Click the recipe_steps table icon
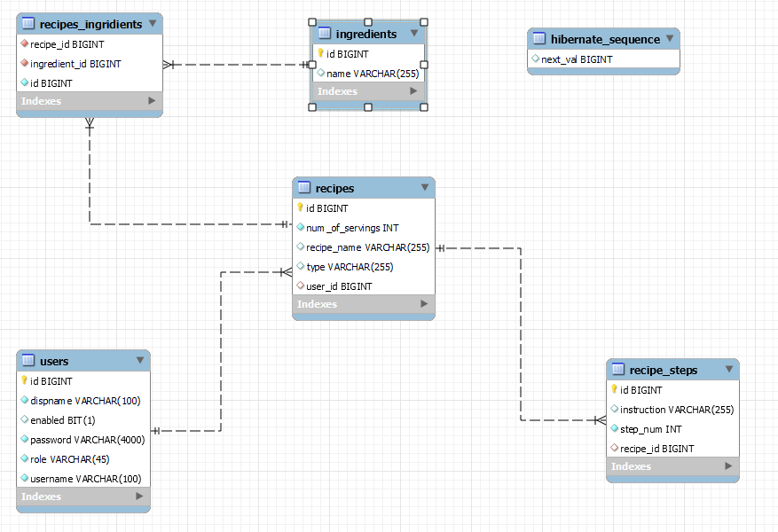778x532 pixels. (617, 369)
